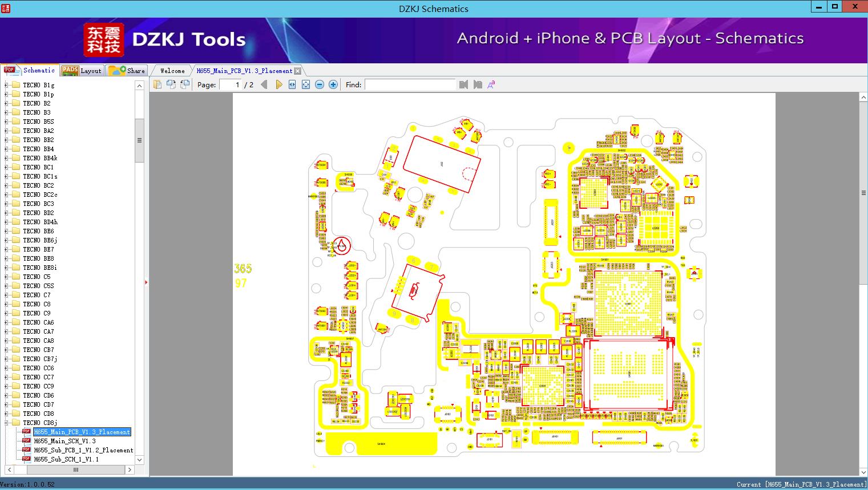This screenshot has width=868, height=490.
Task: Go to the next page arrow
Action: pos(278,84)
